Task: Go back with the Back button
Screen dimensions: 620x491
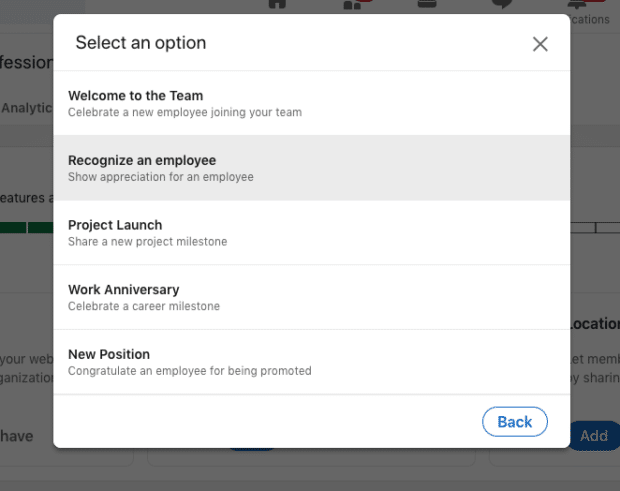Action: (514, 421)
